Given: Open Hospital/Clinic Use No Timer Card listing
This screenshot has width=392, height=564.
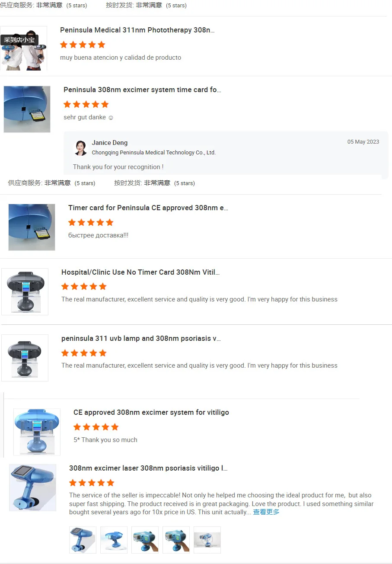Looking at the screenshot, I should click(140, 272).
